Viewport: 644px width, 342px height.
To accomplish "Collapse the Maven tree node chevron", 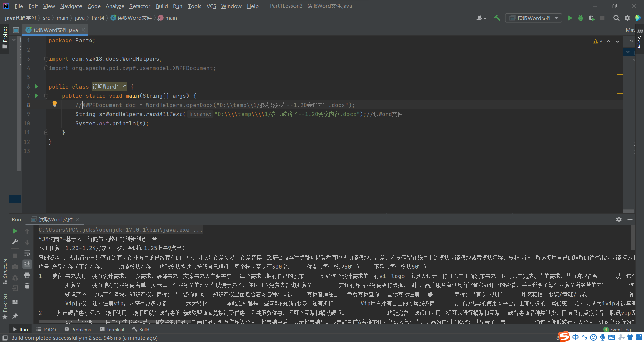I will pos(628,52).
